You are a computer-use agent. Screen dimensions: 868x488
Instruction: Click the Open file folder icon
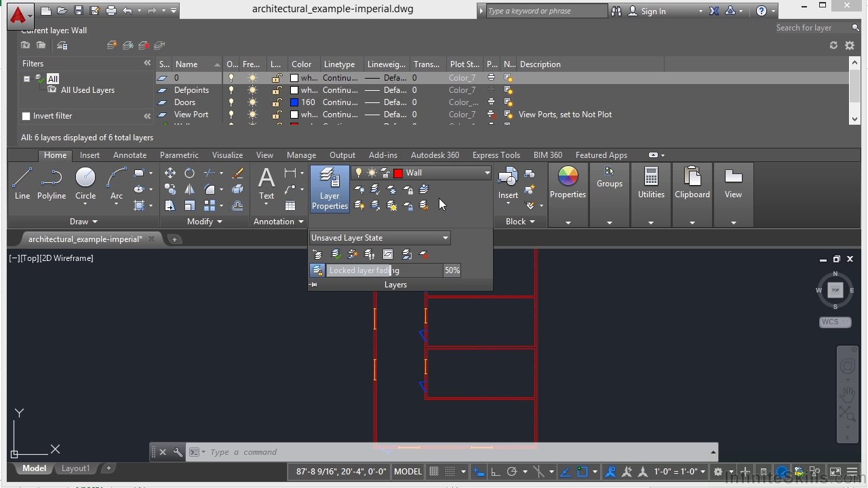[62, 11]
